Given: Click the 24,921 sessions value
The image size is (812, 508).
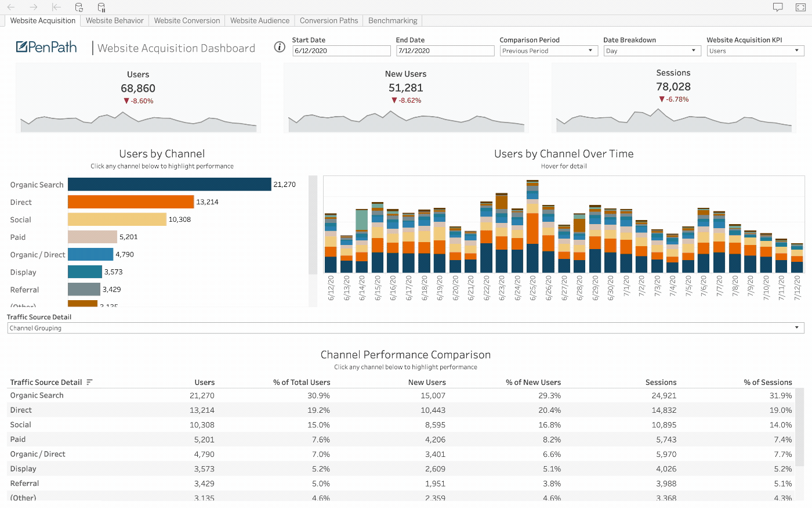Looking at the screenshot, I should click(664, 395).
